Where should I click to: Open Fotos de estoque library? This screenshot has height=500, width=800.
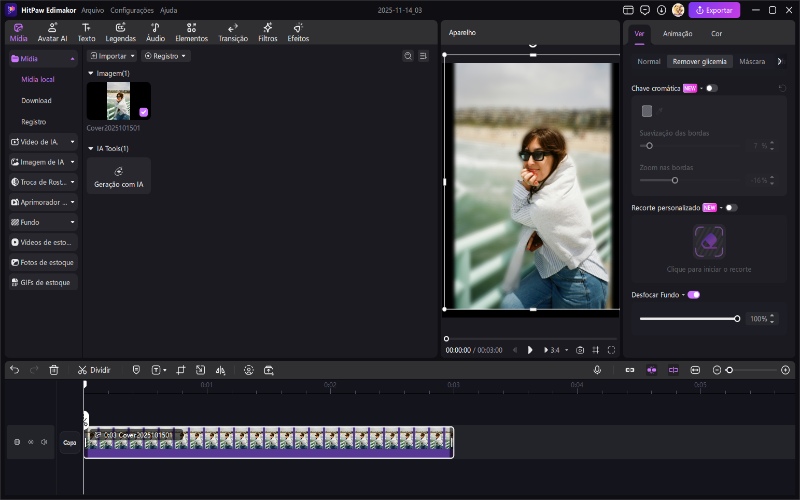click(x=43, y=262)
